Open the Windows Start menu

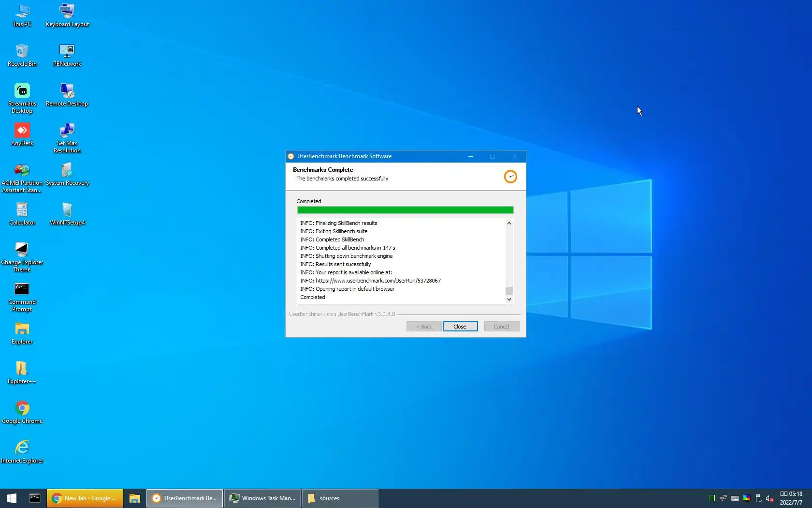[12, 498]
